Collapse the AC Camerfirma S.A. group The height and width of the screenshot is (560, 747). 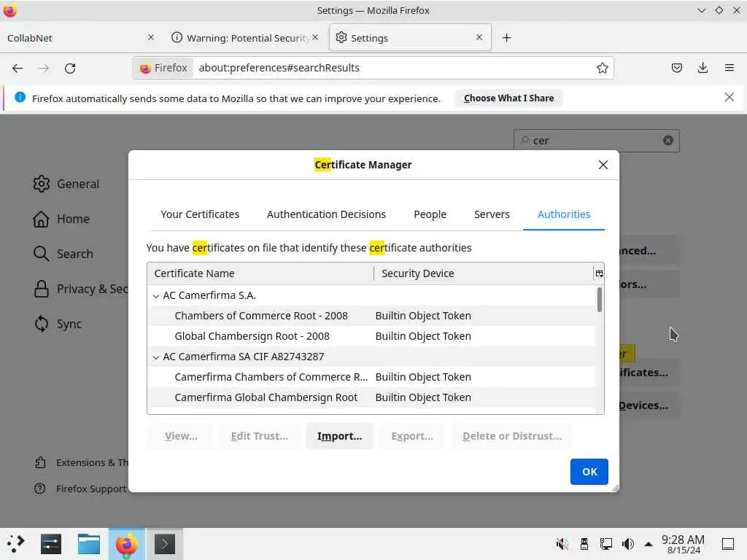[x=156, y=296]
